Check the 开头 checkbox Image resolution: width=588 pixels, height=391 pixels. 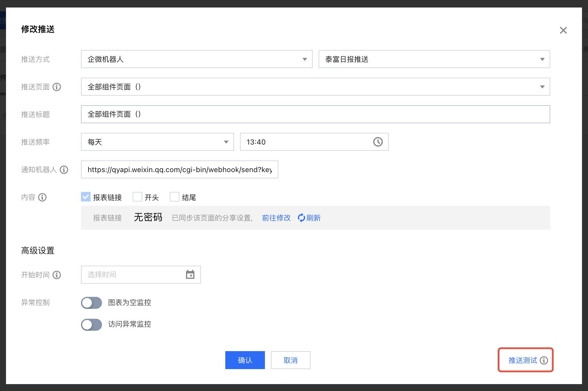point(137,197)
